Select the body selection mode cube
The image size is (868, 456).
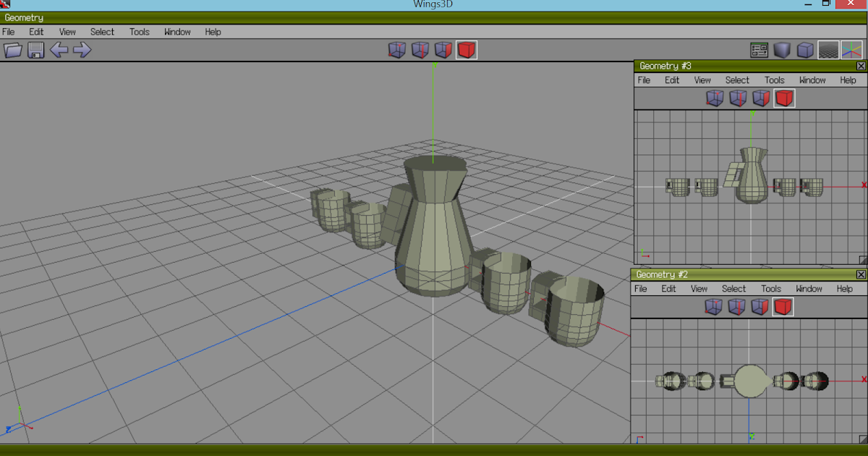(x=467, y=49)
